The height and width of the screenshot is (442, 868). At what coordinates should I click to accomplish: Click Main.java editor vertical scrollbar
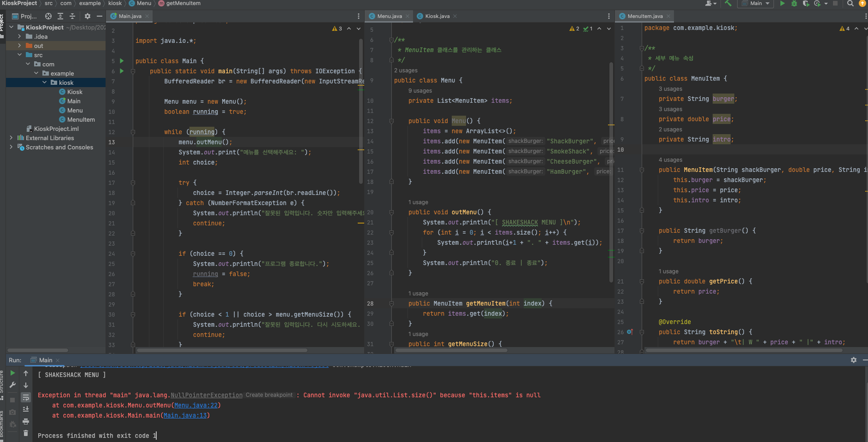361,111
